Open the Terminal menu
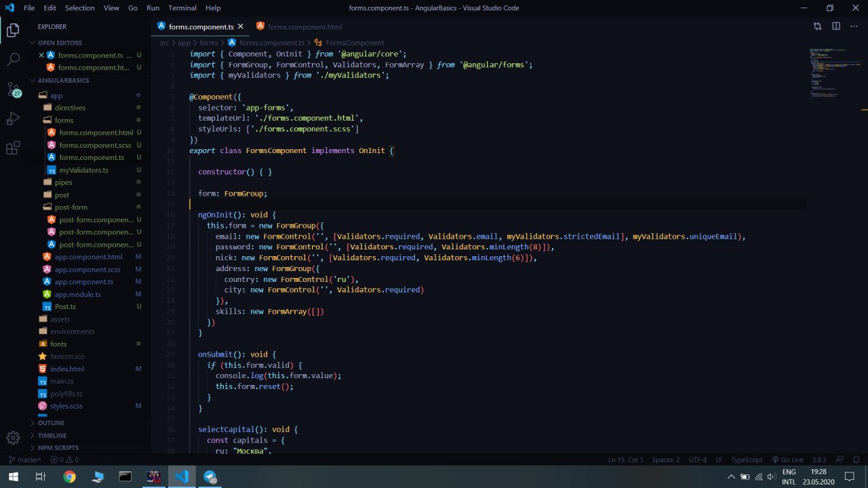Image resolution: width=868 pixels, height=488 pixels. pos(182,8)
